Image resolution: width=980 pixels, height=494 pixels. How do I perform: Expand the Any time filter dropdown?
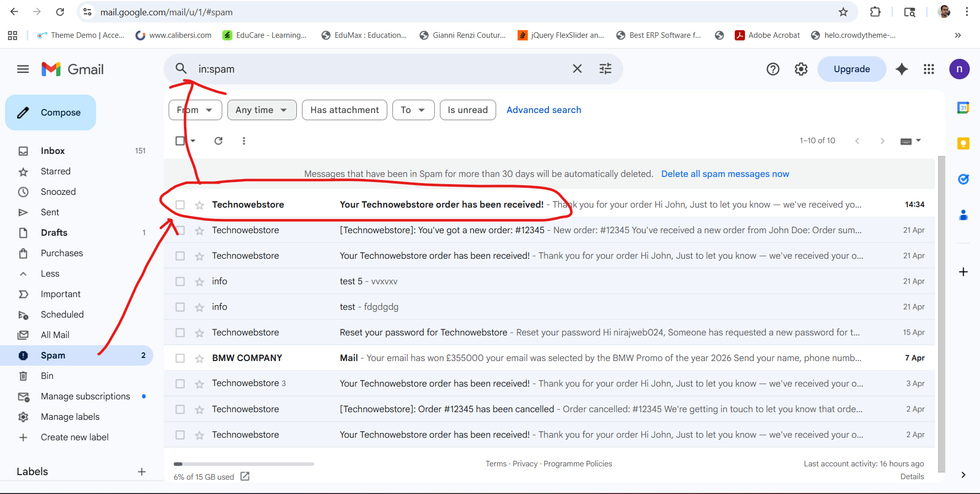pos(262,110)
